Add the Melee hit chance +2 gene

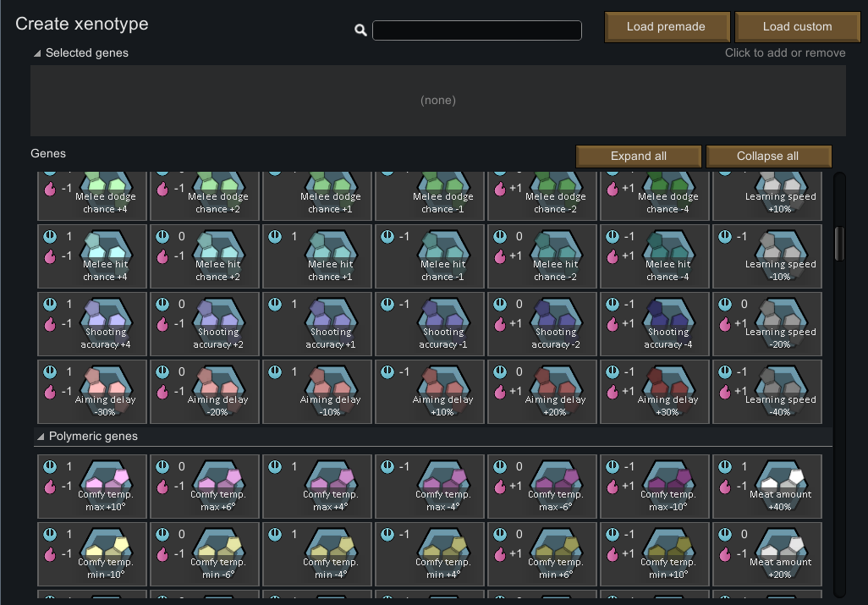[x=204, y=256]
